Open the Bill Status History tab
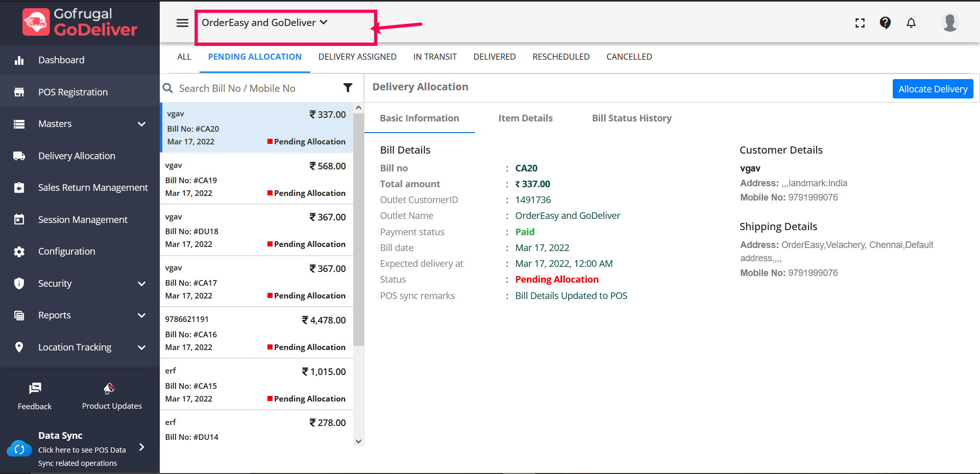The width and height of the screenshot is (980, 474). tap(632, 118)
